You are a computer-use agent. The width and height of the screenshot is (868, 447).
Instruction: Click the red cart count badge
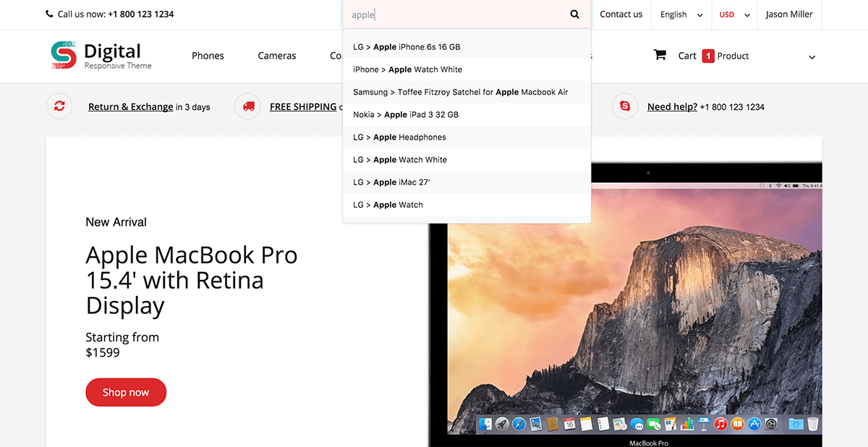(x=708, y=56)
